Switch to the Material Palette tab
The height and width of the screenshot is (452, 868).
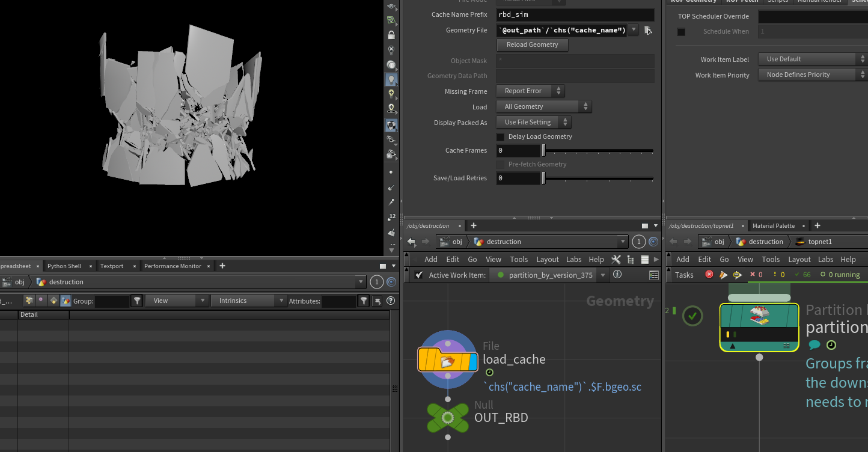point(774,226)
